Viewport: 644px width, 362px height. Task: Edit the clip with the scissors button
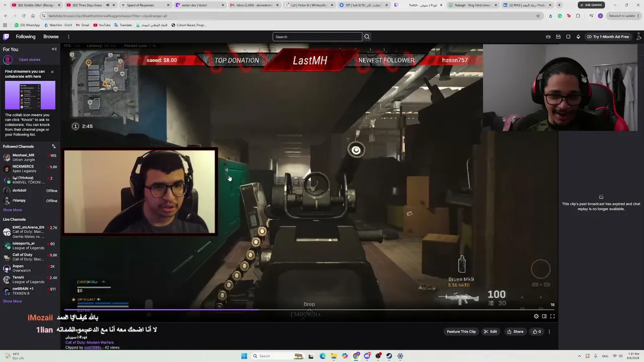[x=491, y=332]
